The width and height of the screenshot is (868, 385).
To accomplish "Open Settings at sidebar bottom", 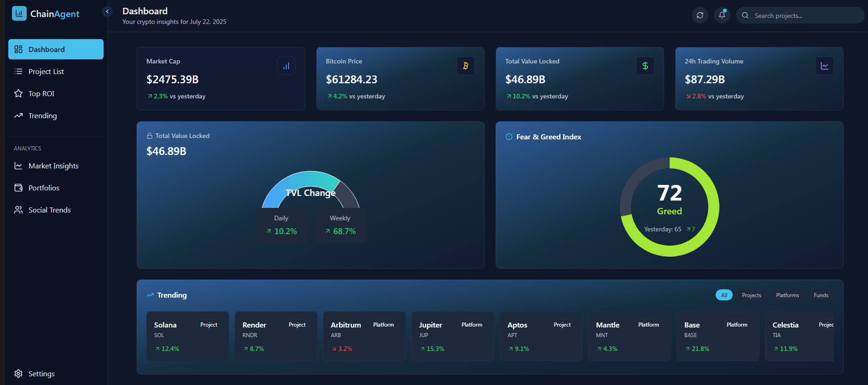I will tap(41, 374).
